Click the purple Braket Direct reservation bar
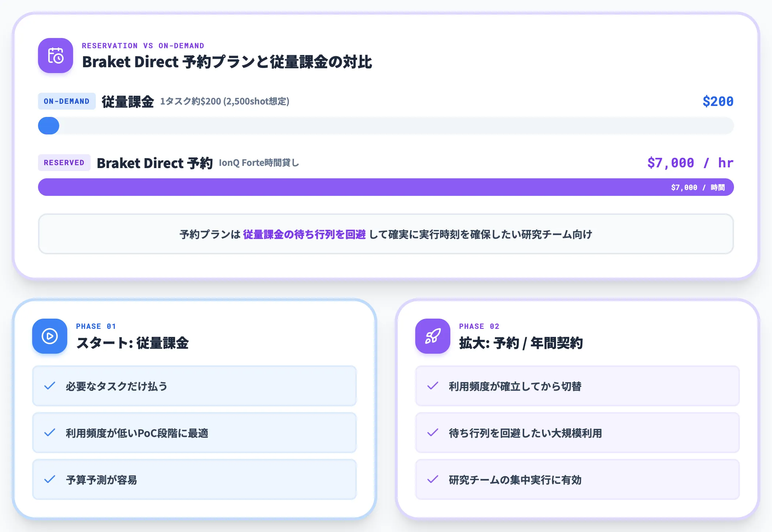772x532 pixels. click(x=386, y=187)
